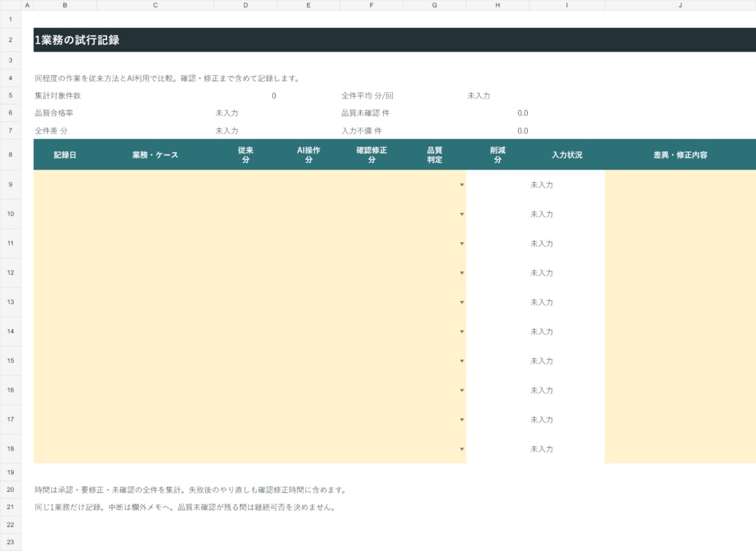The image size is (756, 551).
Task: Click the 全件平均 分/回 label
Action: click(368, 96)
